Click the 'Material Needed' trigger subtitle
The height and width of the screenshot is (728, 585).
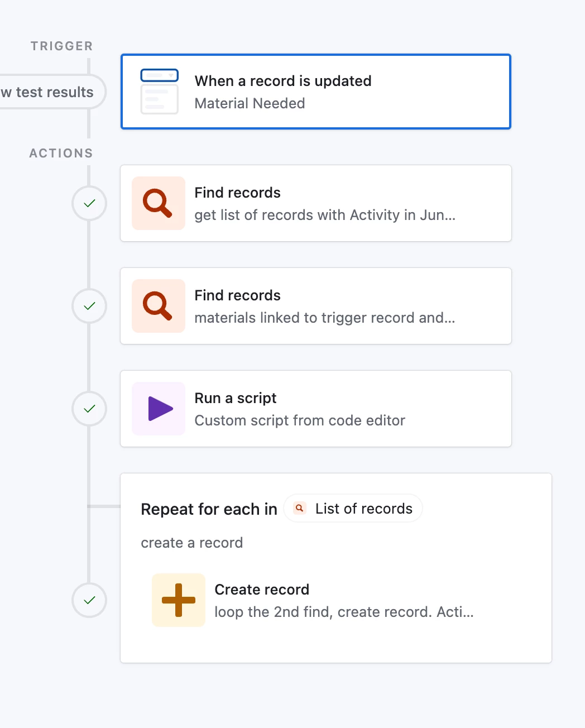(x=250, y=103)
